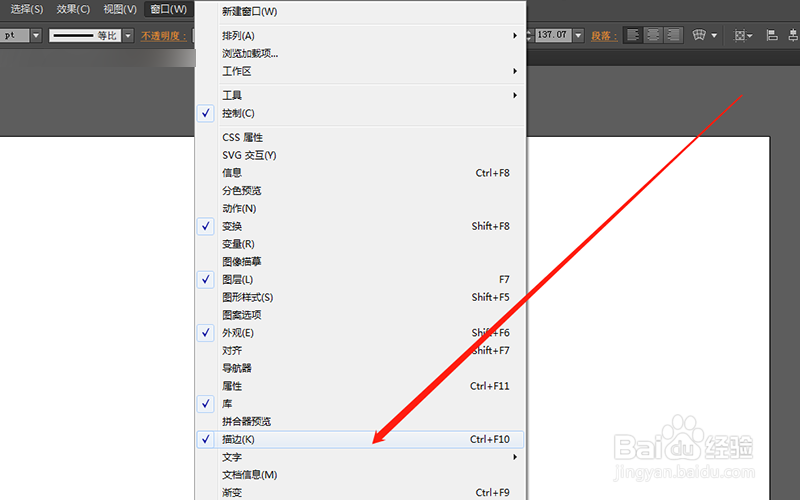Open the 文档信息(M) panel
The height and width of the screenshot is (500, 800).
(360, 474)
